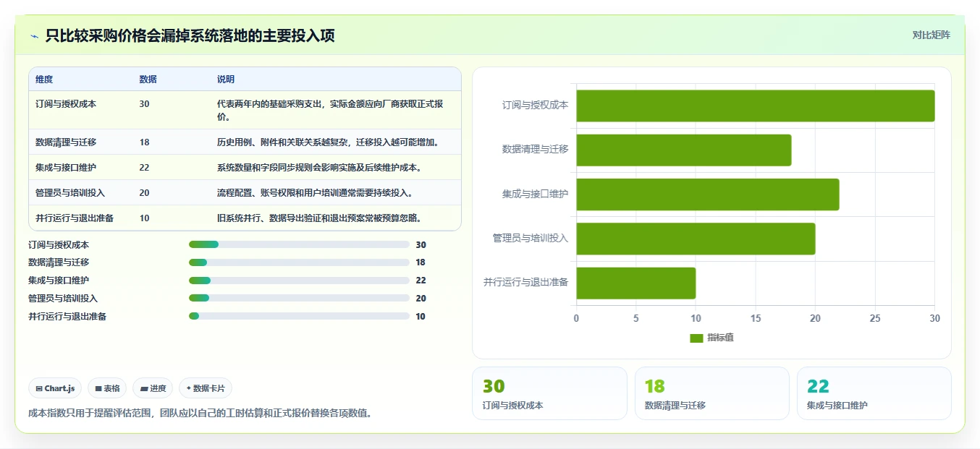Select the 数据卡片 chip label
Image resolution: width=980 pixels, height=449 pixels.
[209, 388]
